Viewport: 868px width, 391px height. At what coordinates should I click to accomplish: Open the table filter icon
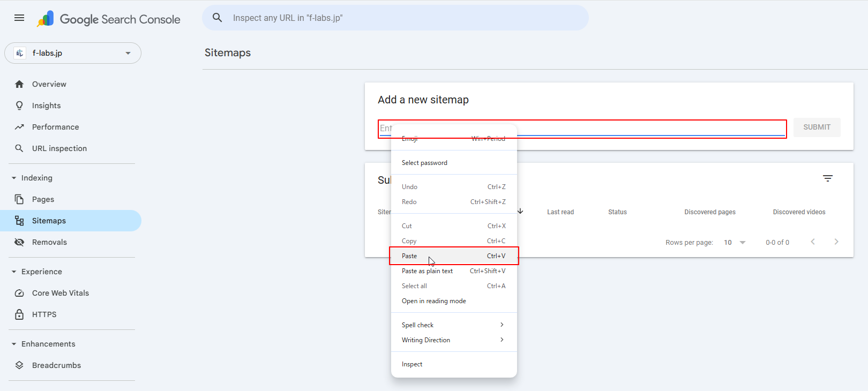click(x=828, y=178)
